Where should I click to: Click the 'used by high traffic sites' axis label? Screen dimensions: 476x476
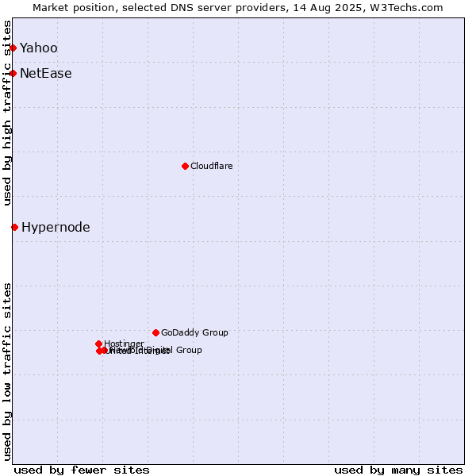(7, 113)
